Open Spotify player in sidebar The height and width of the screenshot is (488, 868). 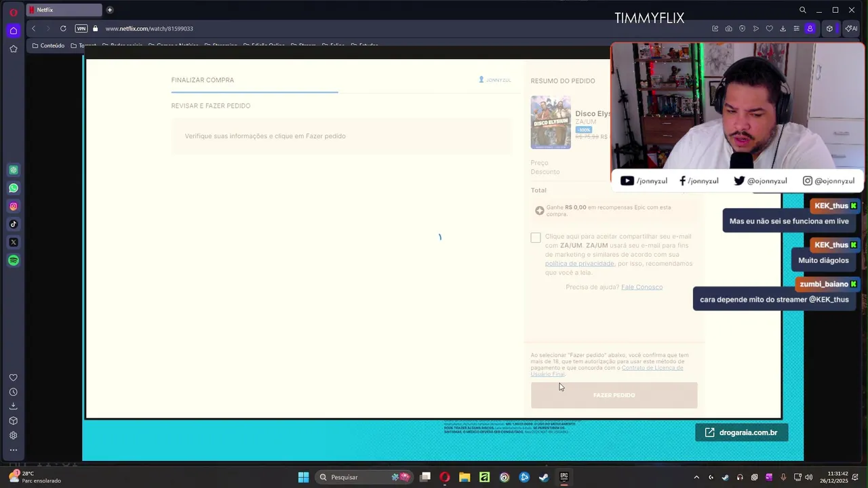tap(13, 260)
